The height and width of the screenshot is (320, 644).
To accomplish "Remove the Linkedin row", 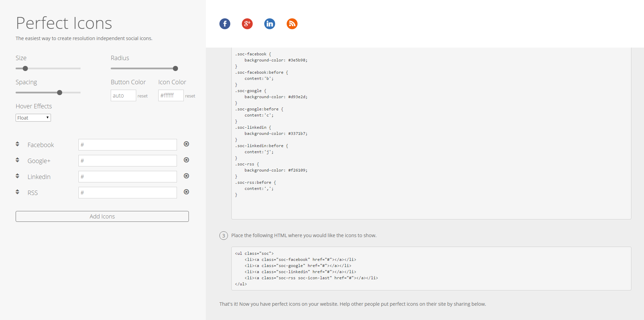I will coord(186,176).
